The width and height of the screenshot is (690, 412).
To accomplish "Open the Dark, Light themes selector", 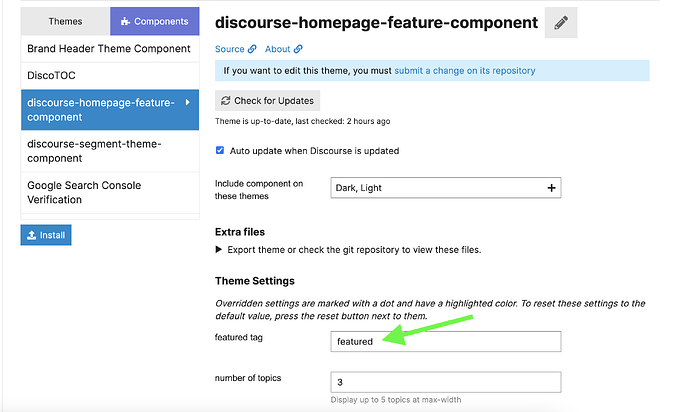I will tap(445, 188).
